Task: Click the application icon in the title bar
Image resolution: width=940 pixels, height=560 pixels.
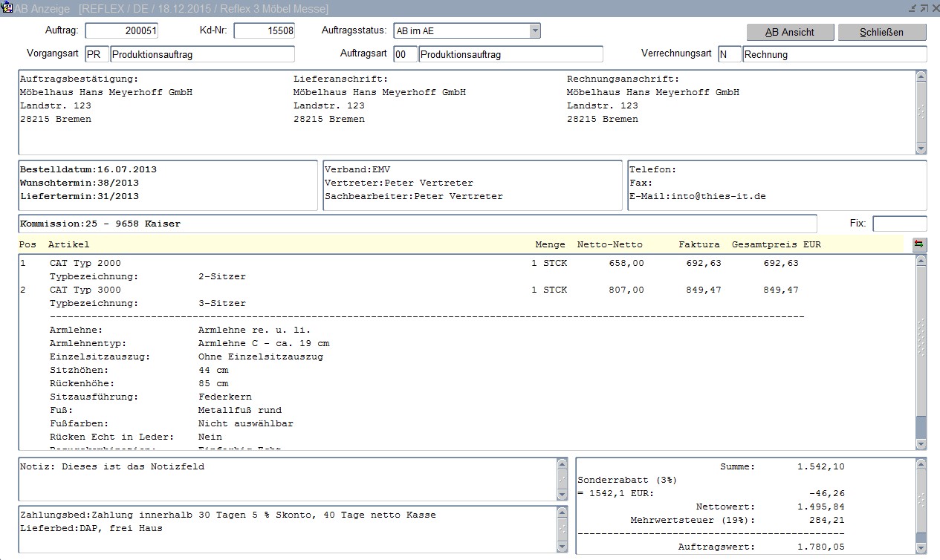Action: click(7, 8)
